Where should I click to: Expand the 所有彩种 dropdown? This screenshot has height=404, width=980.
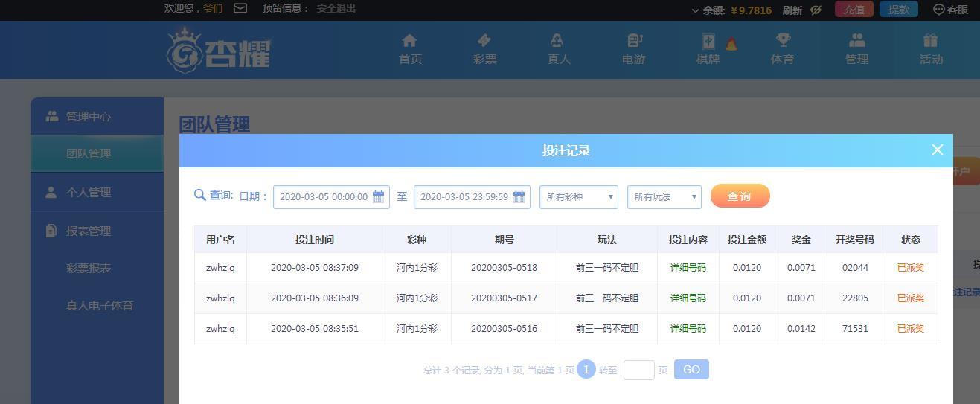[x=579, y=197]
